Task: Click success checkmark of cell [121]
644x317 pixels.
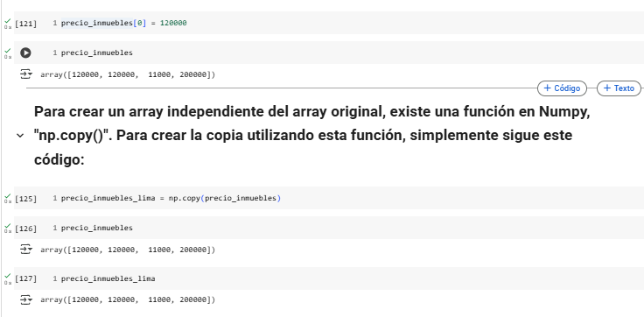Action: tap(7, 20)
